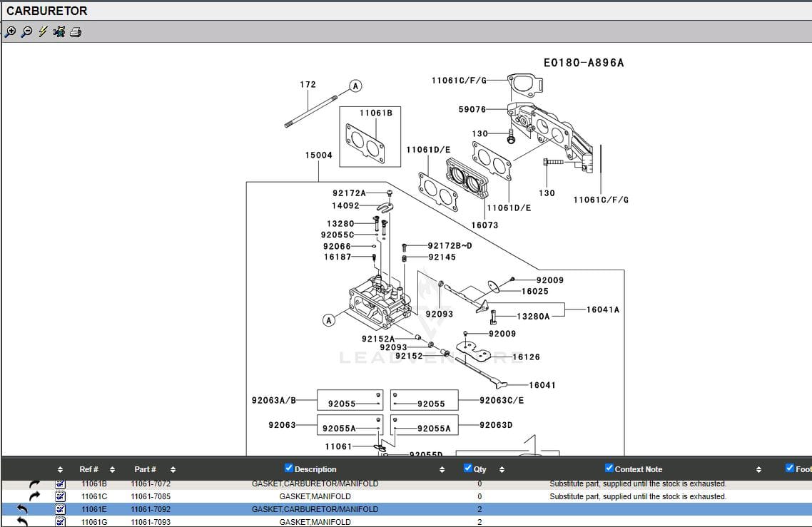Select part number 11061-7092 in the table

click(x=151, y=509)
